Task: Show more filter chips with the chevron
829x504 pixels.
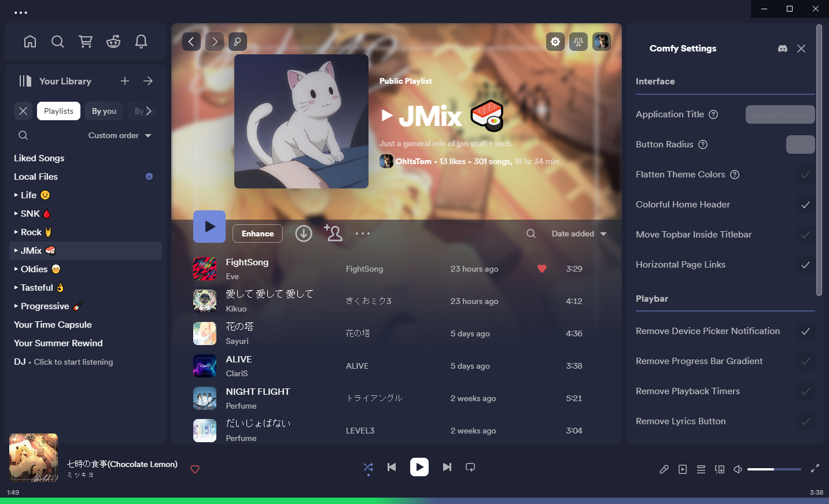Action: (x=149, y=111)
